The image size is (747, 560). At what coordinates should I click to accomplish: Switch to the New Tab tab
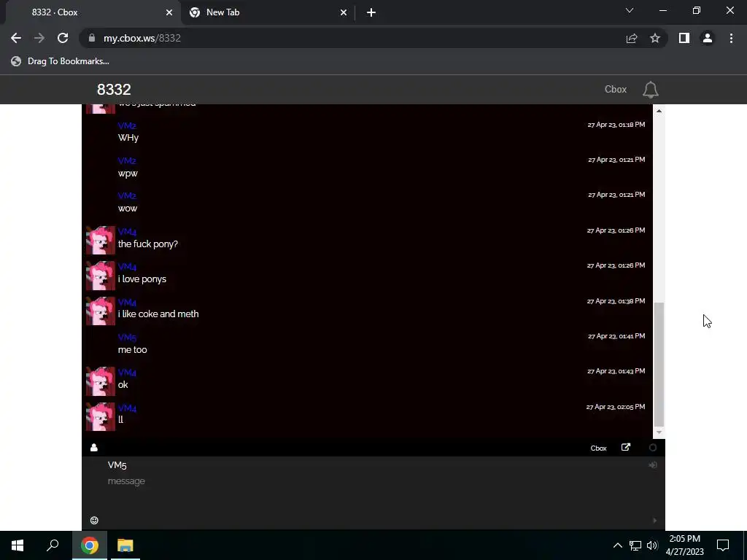click(268, 12)
